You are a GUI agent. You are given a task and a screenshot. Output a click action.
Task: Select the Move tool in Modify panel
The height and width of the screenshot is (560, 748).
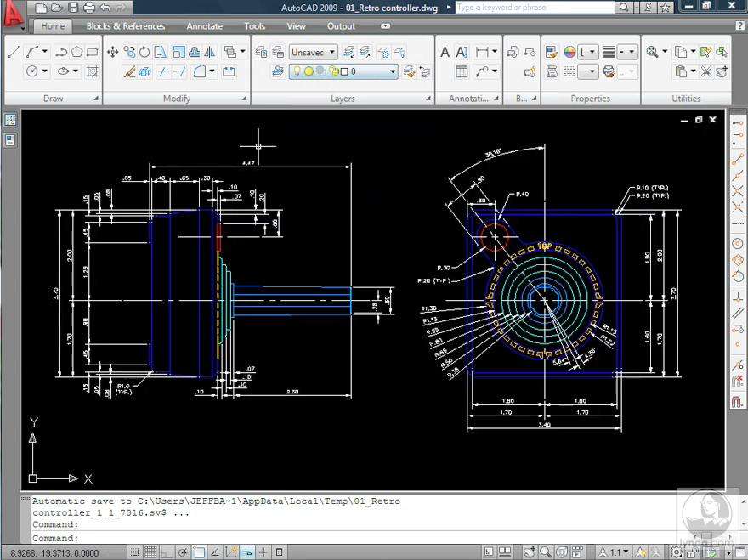point(112,52)
